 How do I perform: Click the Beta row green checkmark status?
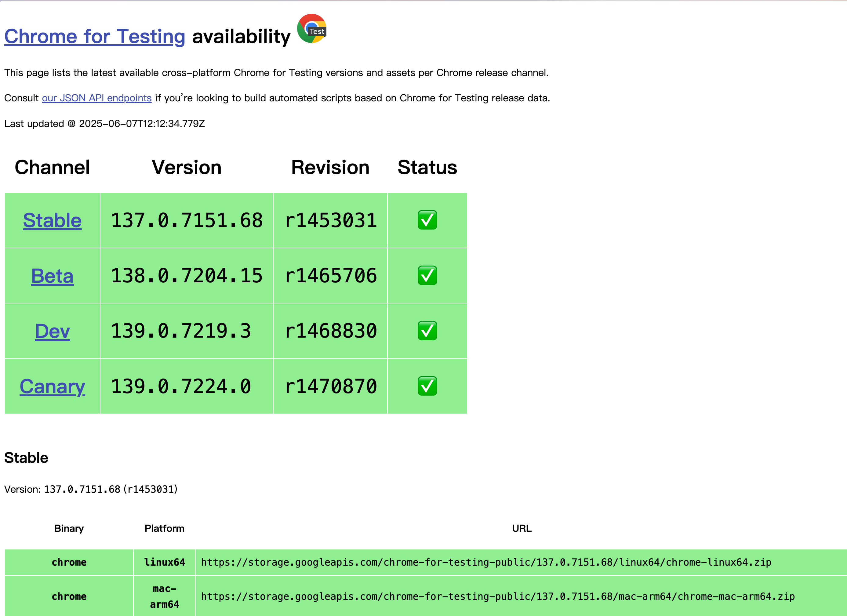(427, 276)
